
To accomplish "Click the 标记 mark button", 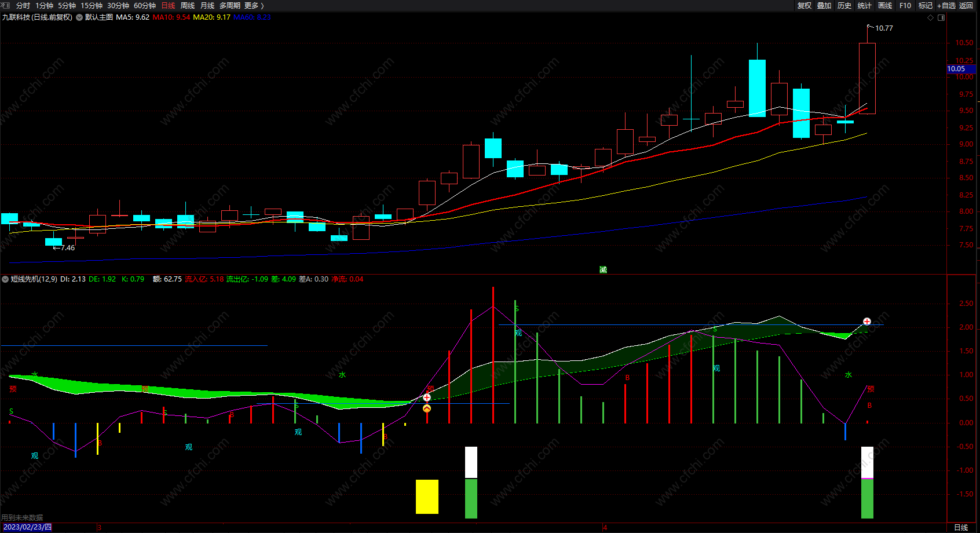I will coord(926,5).
